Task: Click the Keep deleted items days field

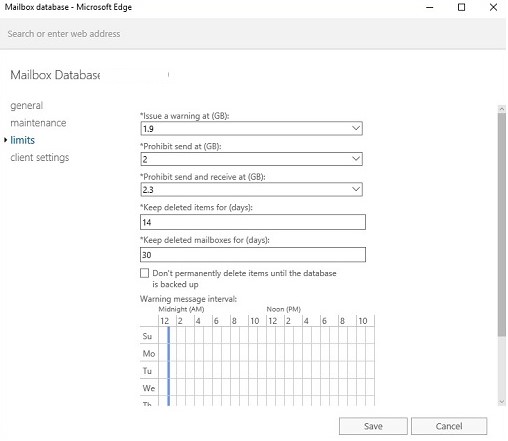Action: point(253,222)
